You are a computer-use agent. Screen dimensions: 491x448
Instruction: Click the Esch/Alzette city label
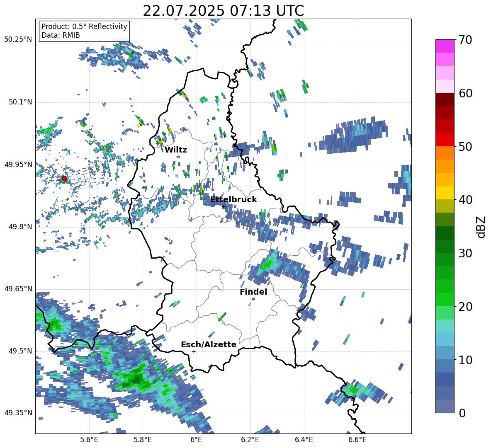(x=209, y=344)
